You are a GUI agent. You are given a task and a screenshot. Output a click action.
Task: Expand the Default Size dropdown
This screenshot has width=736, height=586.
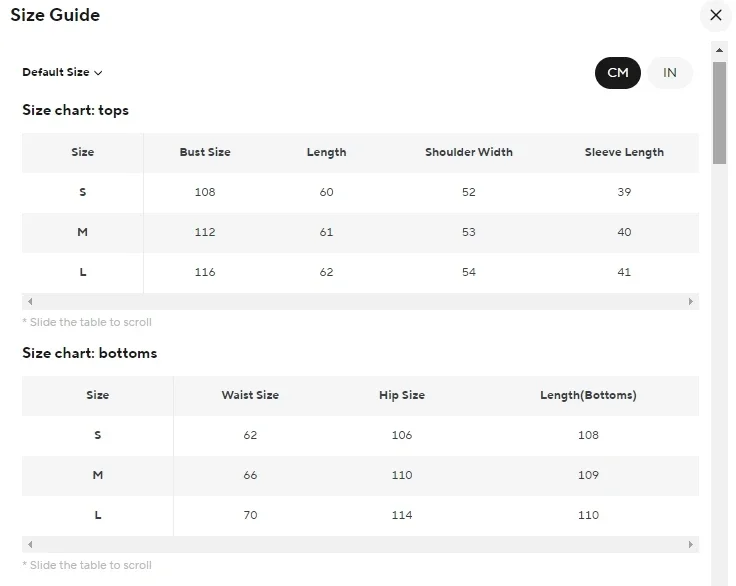pyautogui.click(x=62, y=72)
